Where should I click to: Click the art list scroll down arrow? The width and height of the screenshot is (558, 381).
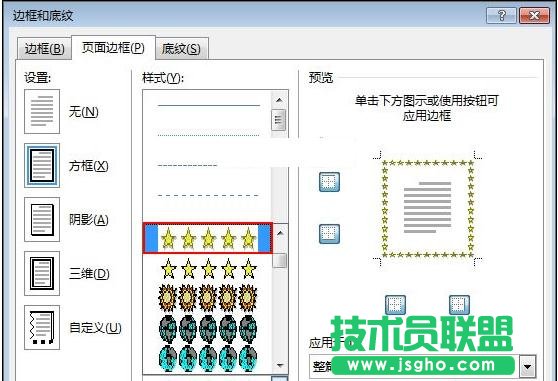click(280, 365)
